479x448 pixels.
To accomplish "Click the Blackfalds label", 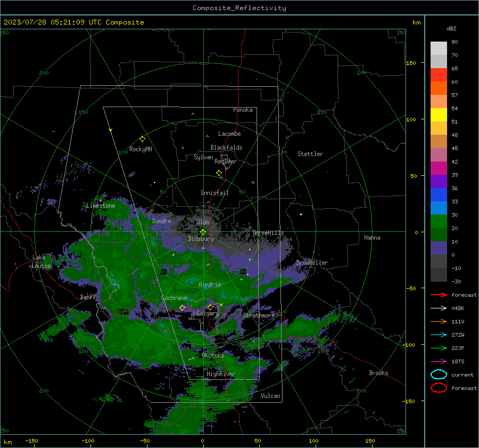I will (226, 148).
